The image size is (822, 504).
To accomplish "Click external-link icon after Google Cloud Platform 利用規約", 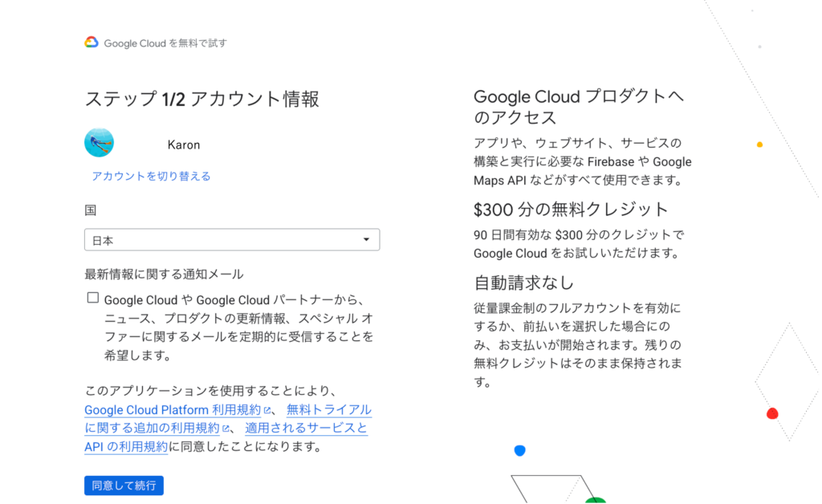I will click(x=267, y=410).
